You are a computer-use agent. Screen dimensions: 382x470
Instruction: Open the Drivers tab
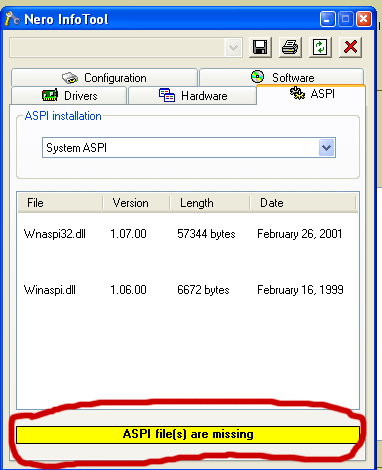pyautogui.click(x=69, y=96)
